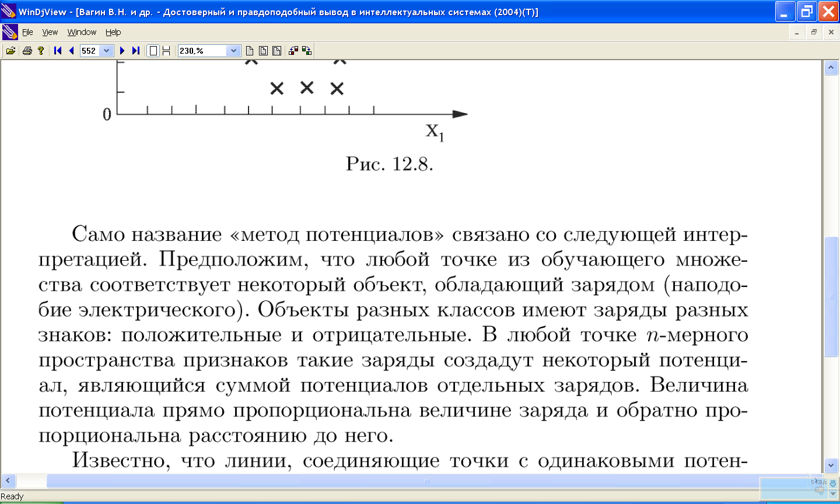This screenshot has width=840, height=504.
Task: Click the WinDjView document icon in menu bar
Action: (10, 32)
